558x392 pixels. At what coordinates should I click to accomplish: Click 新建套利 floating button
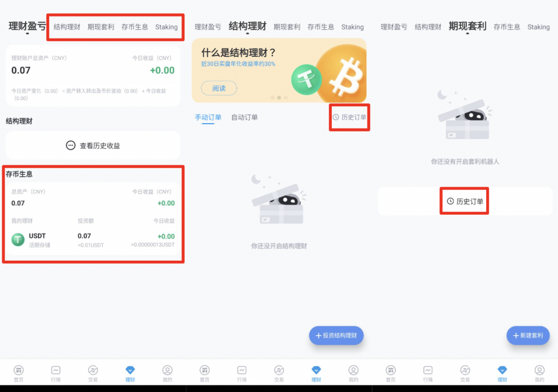528,335
